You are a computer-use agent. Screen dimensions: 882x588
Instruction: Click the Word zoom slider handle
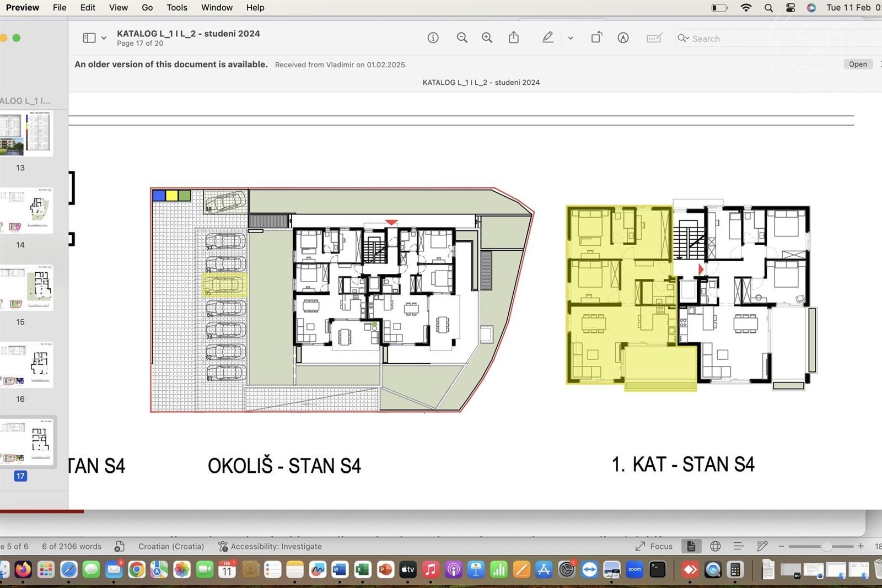tap(826, 546)
